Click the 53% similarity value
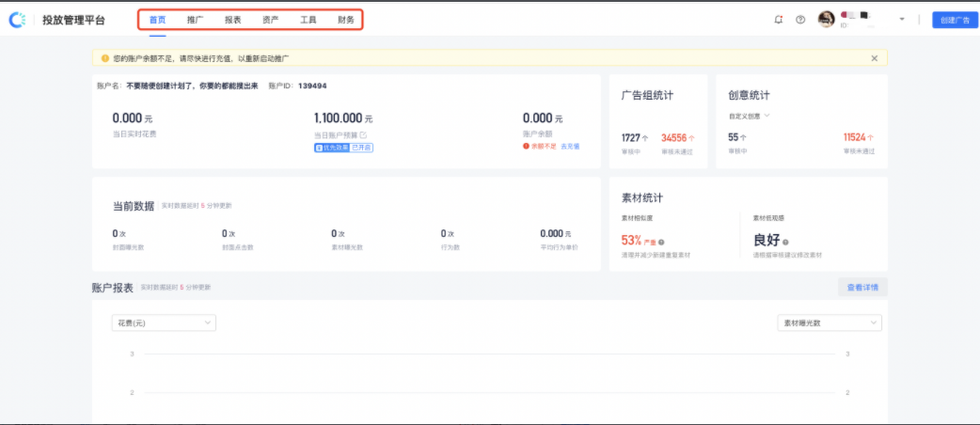This screenshot has height=425, width=980. click(x=631, y=240)
